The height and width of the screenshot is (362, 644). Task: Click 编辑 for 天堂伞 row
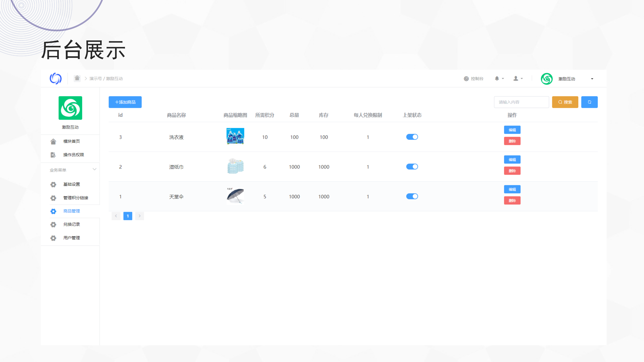(512, 189)
